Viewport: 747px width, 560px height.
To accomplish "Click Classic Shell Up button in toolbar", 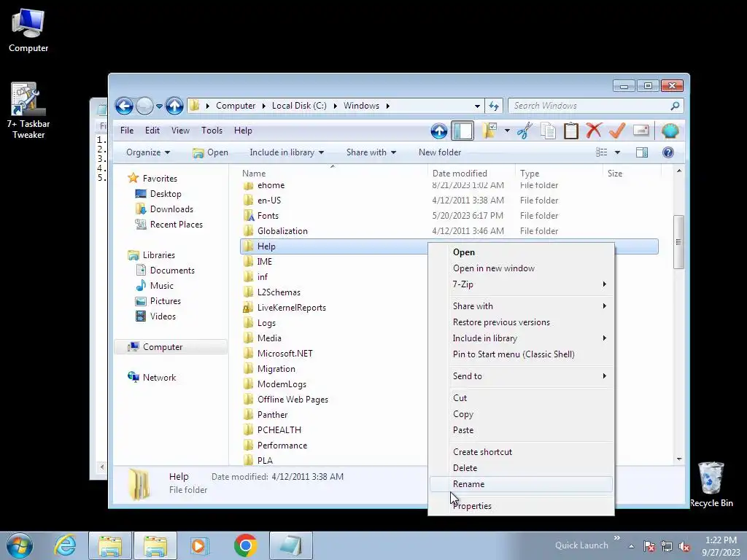I will tap(438, 131).
